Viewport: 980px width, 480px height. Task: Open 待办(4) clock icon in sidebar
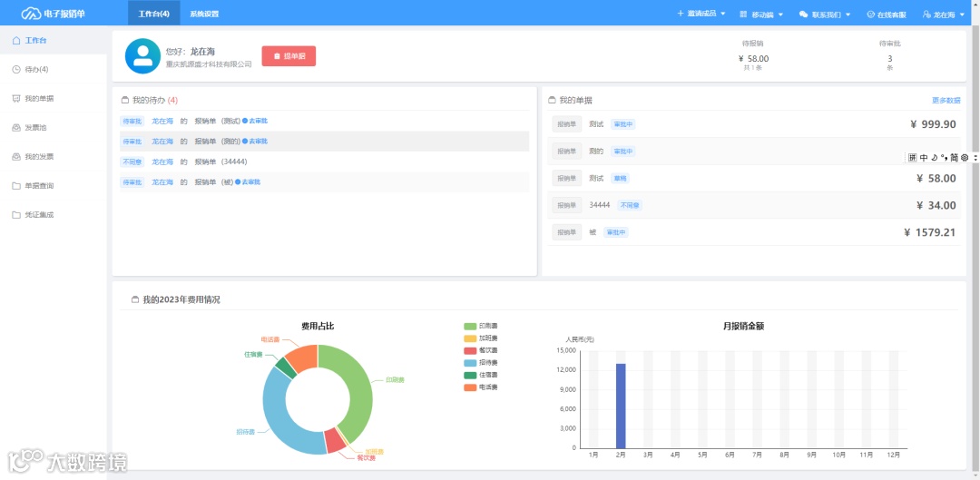[x=16, y=69]
